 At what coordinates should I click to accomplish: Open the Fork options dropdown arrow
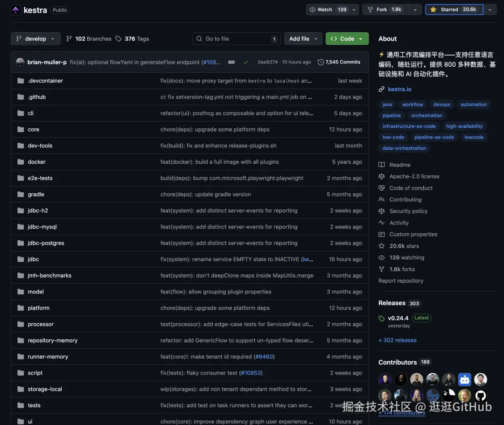point(415,10)
